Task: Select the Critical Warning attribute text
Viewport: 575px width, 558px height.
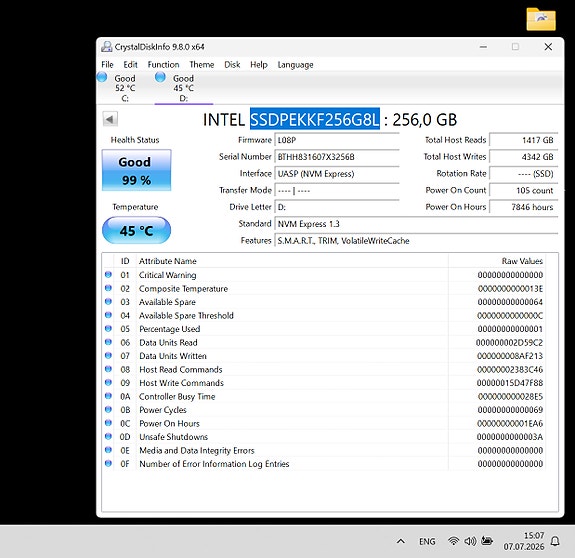Action: (168, 275)
